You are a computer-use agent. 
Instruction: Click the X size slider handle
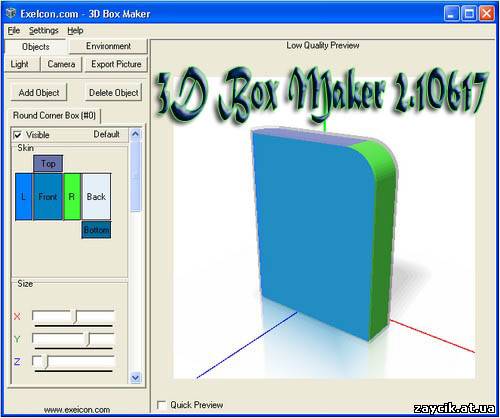coord(75,317)
